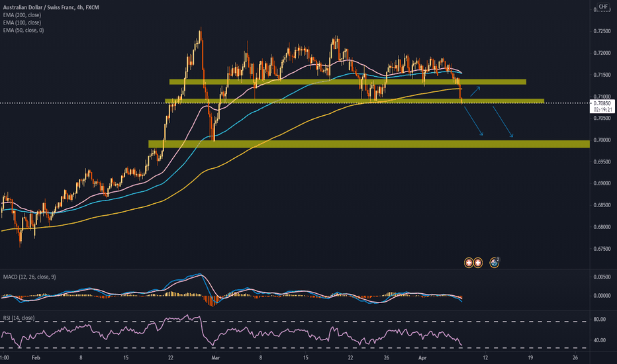Select the EMA (50, close, 0) indicator legend

(x=24, y=30)
